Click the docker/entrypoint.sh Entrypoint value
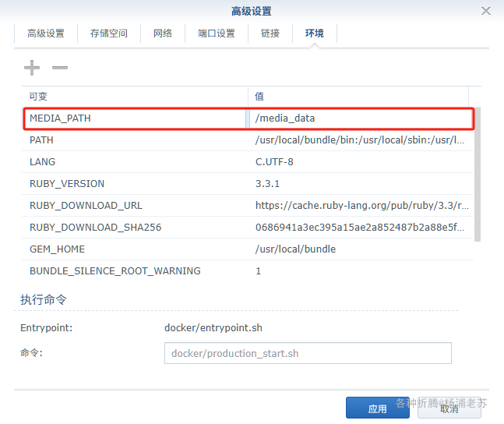 coord(213,328)
